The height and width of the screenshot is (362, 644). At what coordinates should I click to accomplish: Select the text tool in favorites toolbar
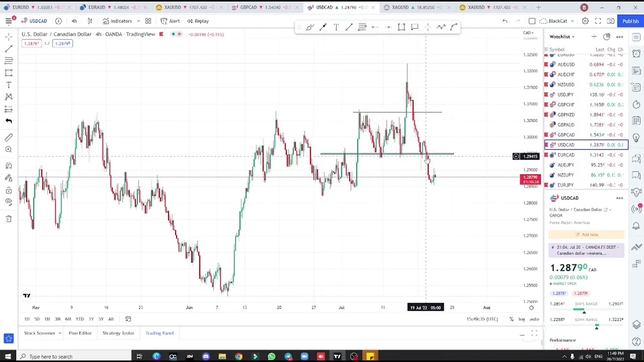[x=336, y=27]
